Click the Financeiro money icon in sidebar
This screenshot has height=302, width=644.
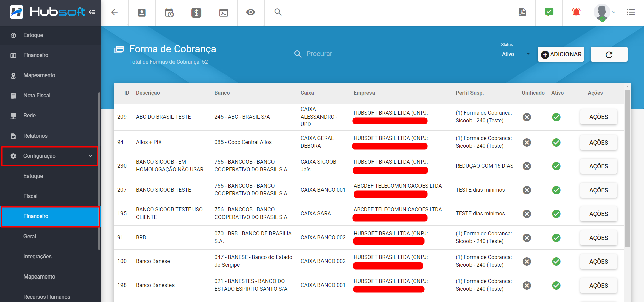click(x=13, y=55)
